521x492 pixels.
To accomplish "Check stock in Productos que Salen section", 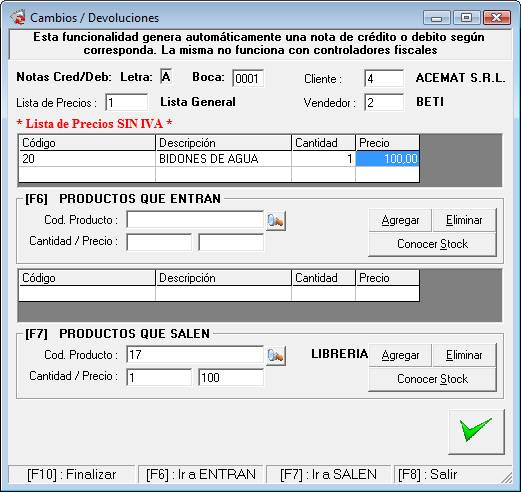I will [x=432, y=379].
